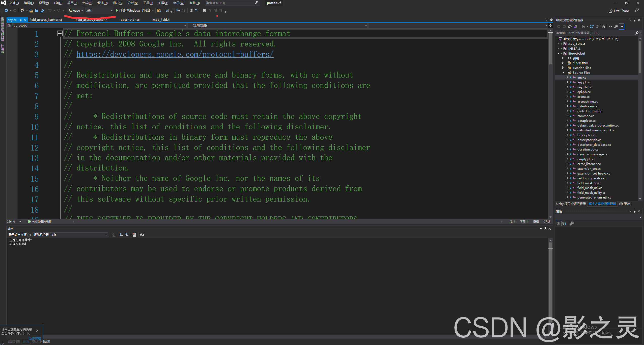Select Sync with Active Document icon

(575, 27)
